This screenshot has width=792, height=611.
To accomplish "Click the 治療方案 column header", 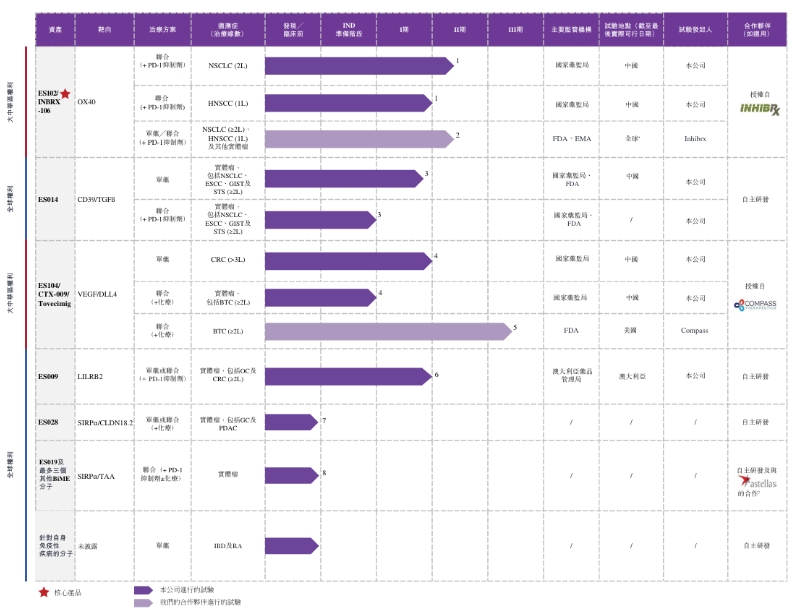I will 163,30.
